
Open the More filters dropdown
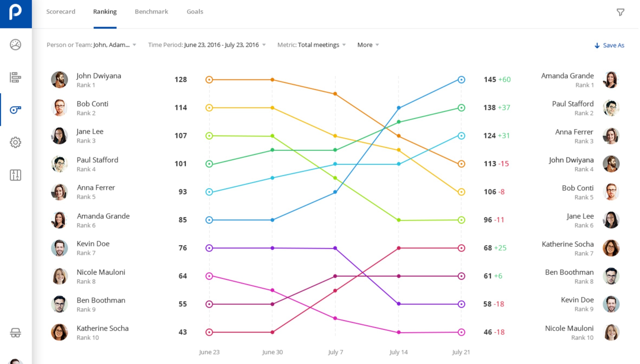[368, 45]
